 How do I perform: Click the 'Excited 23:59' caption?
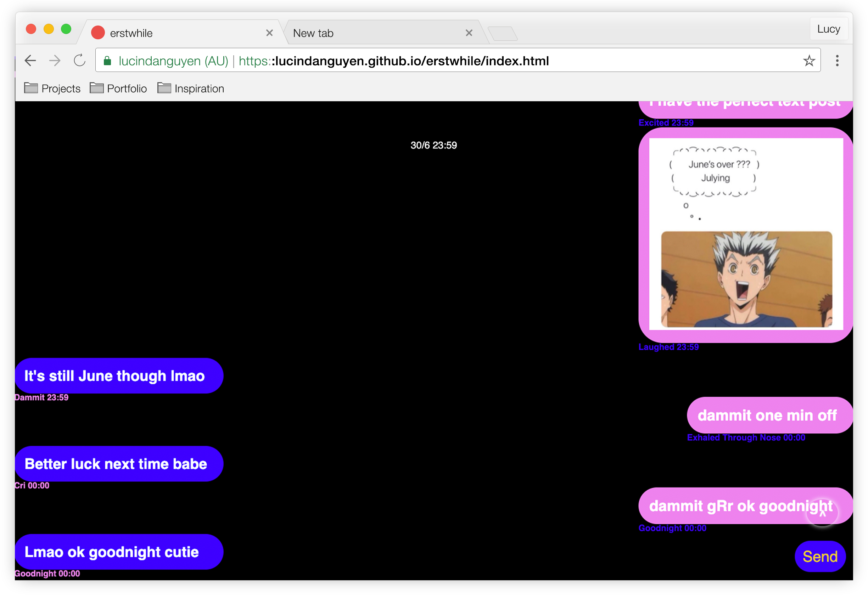pos(666,123)
